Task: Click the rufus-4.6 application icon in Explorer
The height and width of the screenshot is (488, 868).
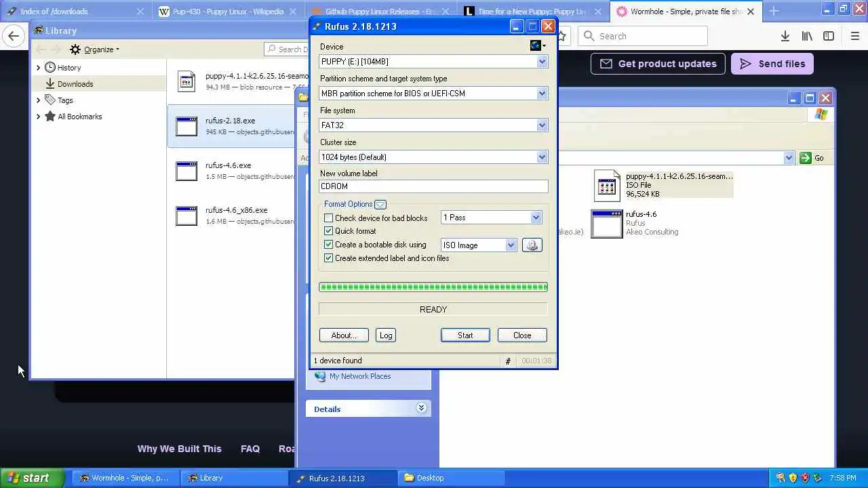Action: click(x=607, y=224)
